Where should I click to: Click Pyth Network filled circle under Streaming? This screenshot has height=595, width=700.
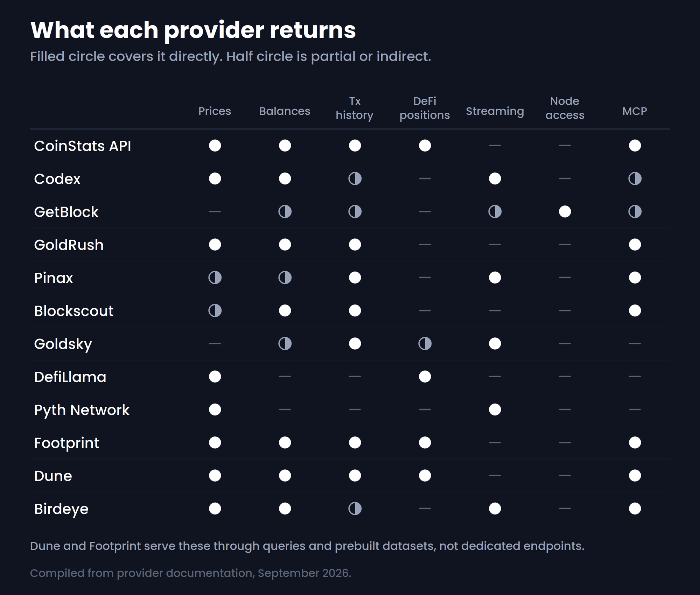[x=495, y=409]
